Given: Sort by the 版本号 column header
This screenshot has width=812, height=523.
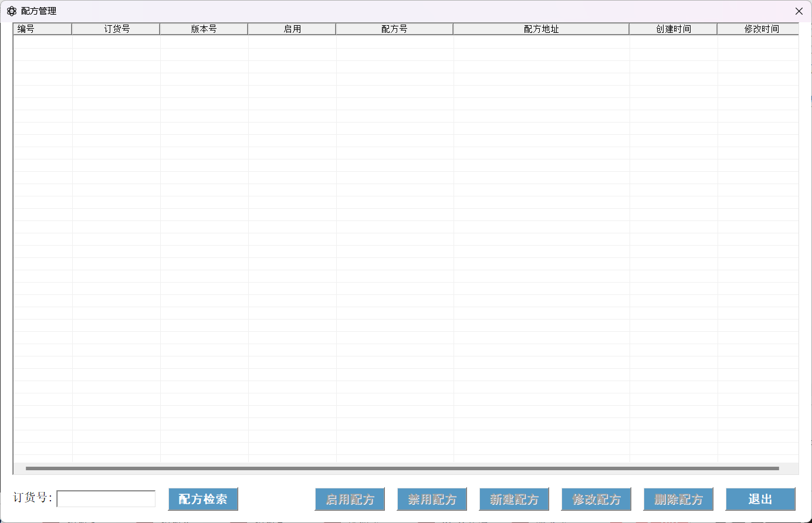Looking at the screenshot, I should [x=204, y=29].
